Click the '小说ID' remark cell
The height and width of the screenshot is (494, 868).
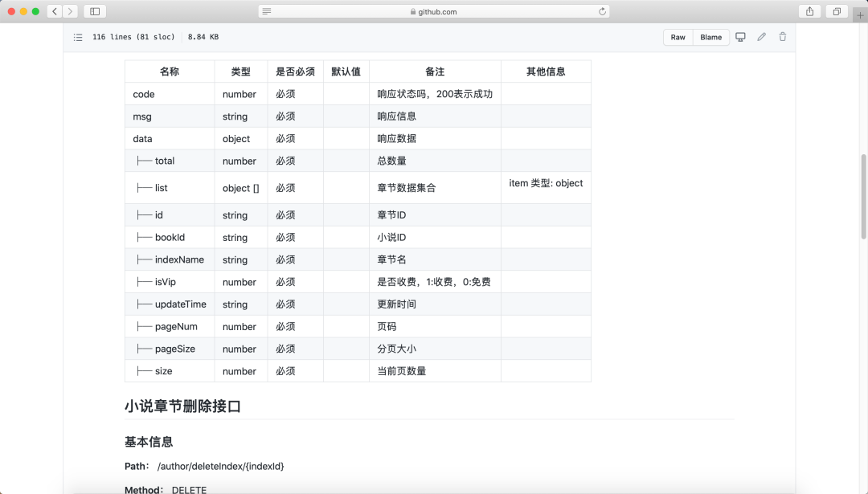[x=435, y=237]
